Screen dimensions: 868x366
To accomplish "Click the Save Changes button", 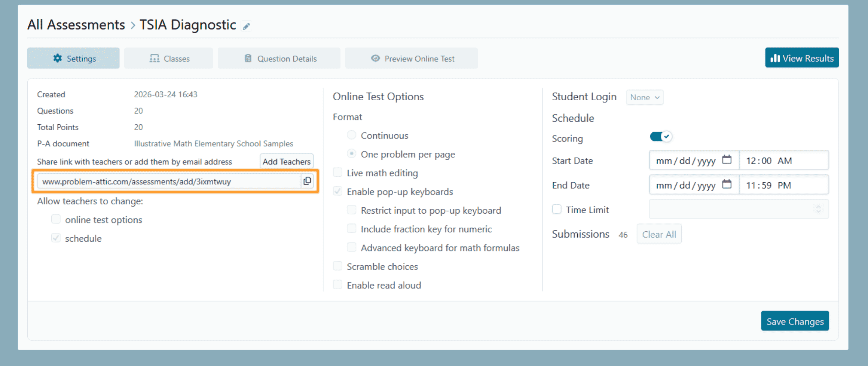I will [795, 321].
